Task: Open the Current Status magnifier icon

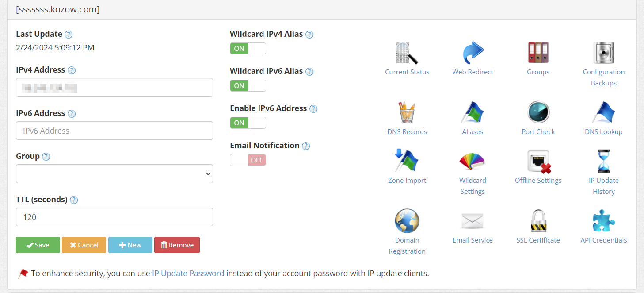Action: click(x=407, y=53)
